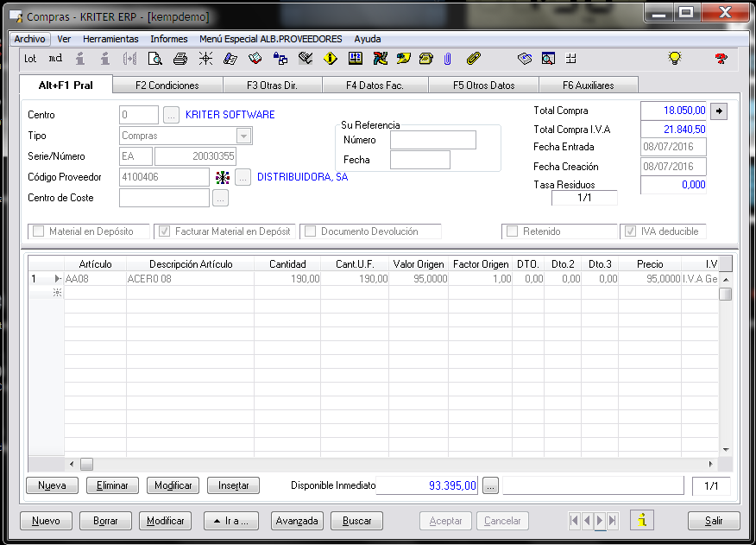Screen dimensions: 756x545
Task: Click the red question mark help icon
Action: [721, 59]
